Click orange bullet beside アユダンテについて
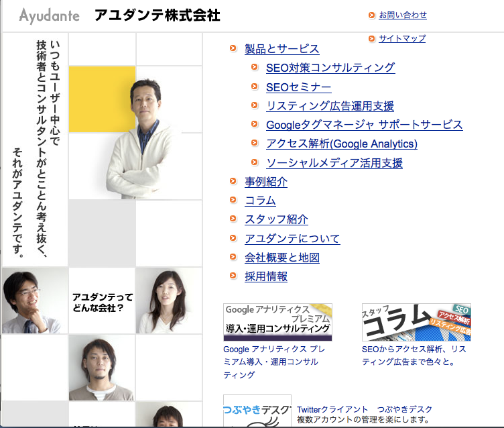The image size is (504, 428). coord(233,237)
